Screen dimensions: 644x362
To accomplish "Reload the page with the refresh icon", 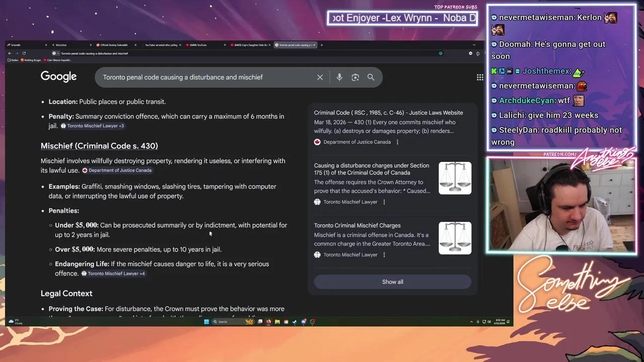I will 24,53.
